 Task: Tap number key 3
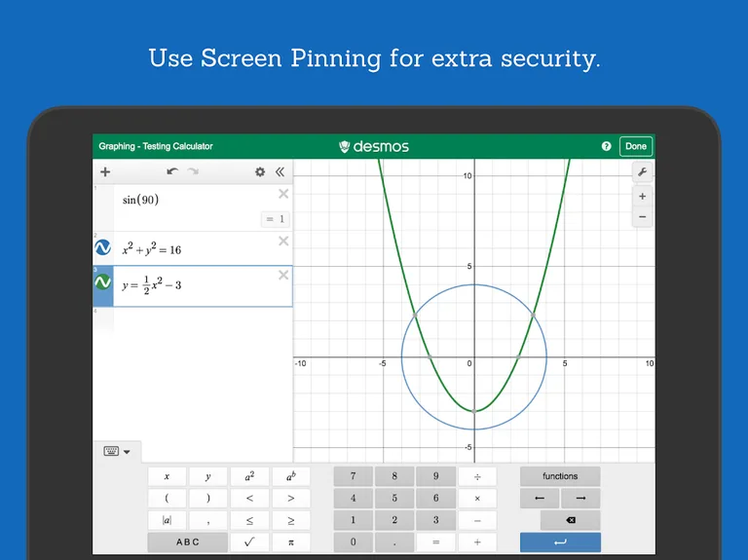coord(436,520)
